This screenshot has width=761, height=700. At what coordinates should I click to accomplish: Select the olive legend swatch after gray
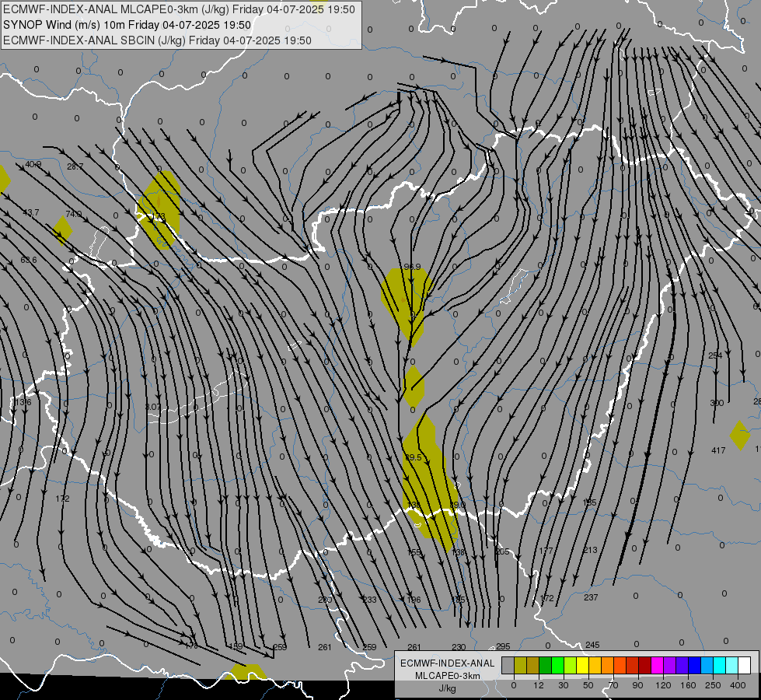(520, 666)
